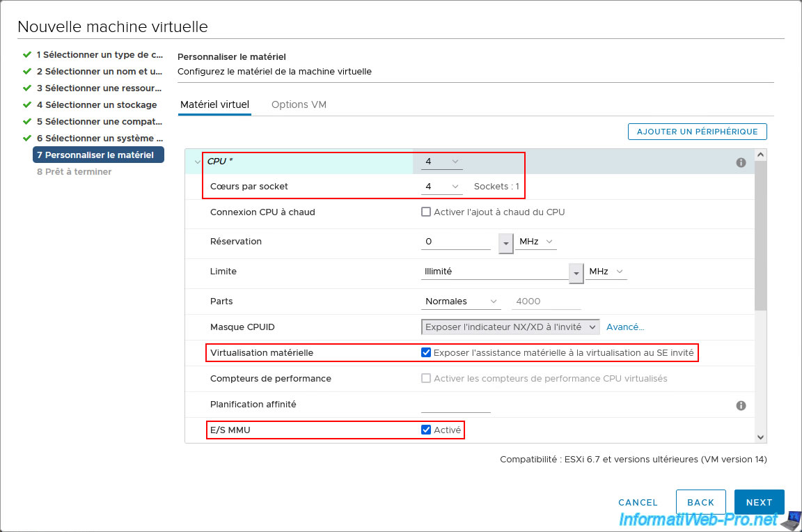Open the Limite value dropdown arrow
The image size is (802, 532).
(576, 272)
